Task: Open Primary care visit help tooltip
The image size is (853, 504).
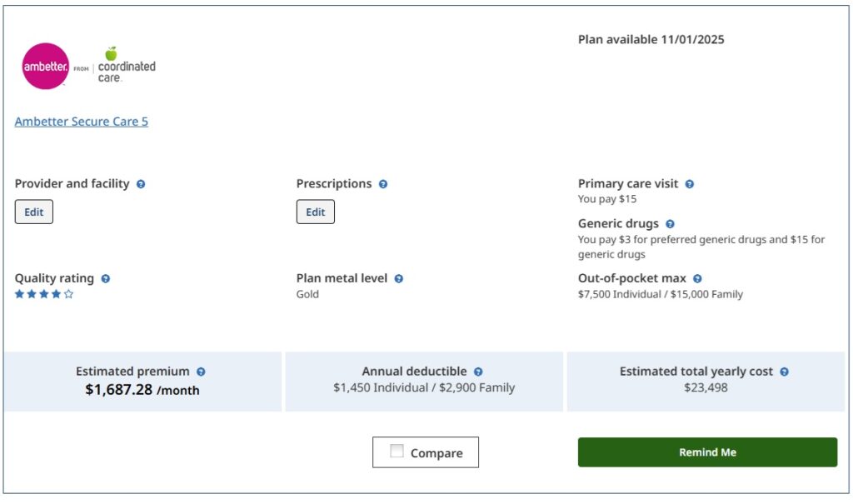Action: [690, 184]
